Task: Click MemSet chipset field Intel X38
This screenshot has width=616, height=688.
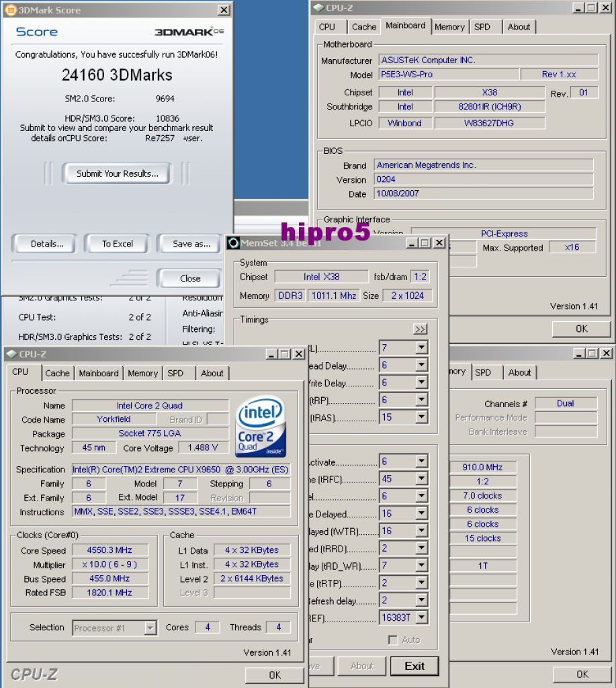Action: [x=321, y=277]
